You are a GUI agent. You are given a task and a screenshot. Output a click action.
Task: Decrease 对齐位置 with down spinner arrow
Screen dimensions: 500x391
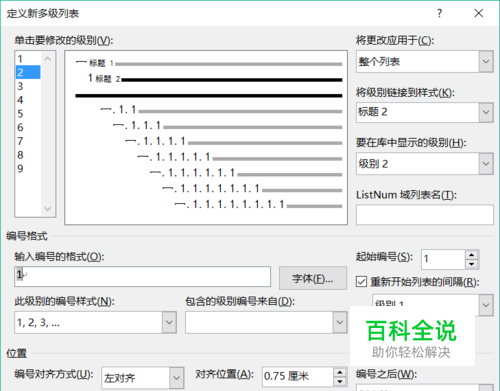340,381
